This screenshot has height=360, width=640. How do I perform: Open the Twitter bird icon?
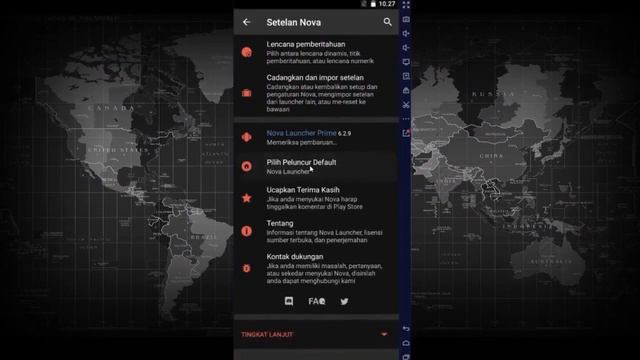344,301
